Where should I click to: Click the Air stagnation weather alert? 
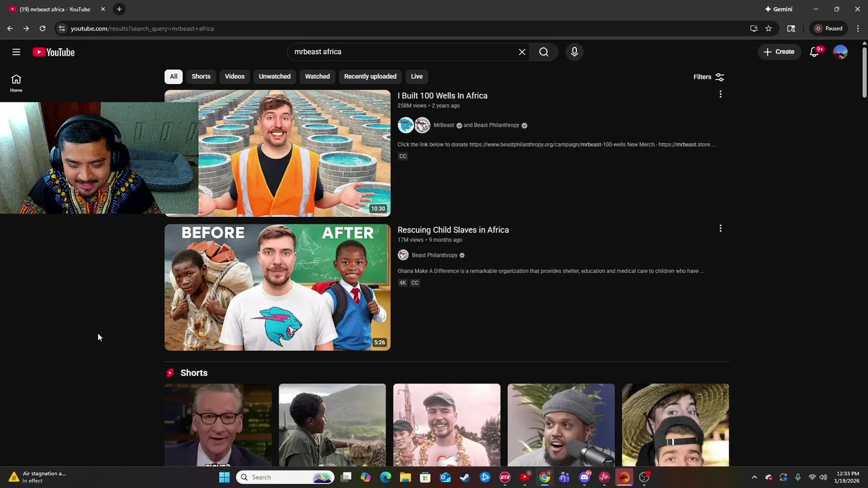38,477
